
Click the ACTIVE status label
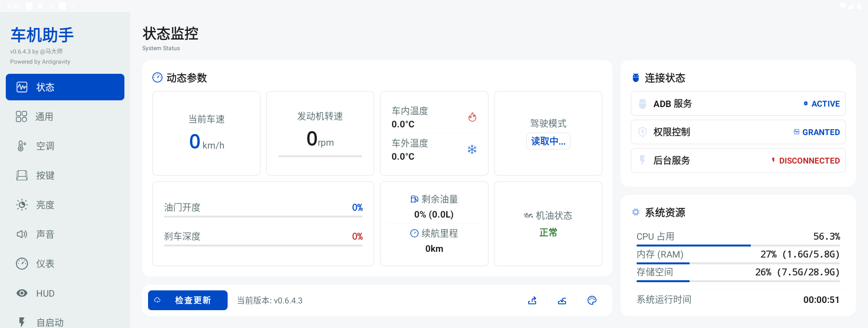826,104
